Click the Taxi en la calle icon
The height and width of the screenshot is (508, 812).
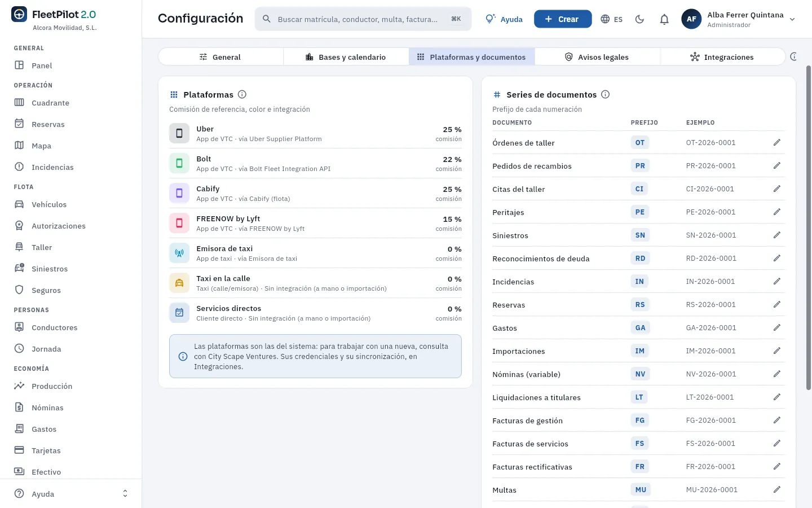tap(179, 283)
